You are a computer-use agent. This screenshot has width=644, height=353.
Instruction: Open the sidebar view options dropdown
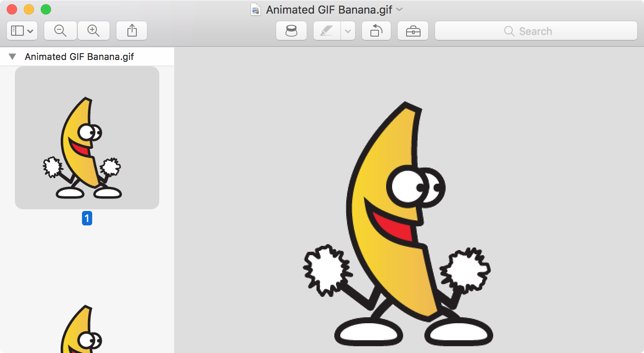coord(22,31)
